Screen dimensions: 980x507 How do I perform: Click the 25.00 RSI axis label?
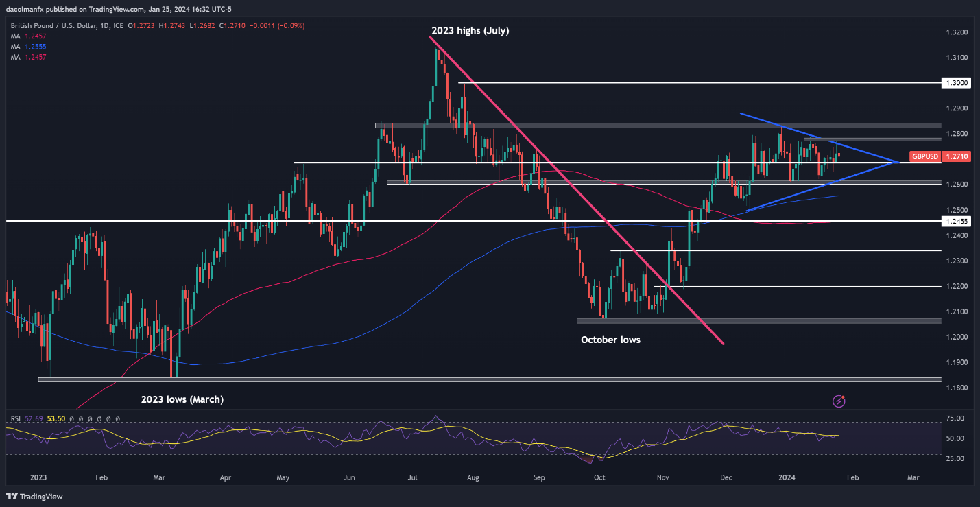(x=956, y=458)
